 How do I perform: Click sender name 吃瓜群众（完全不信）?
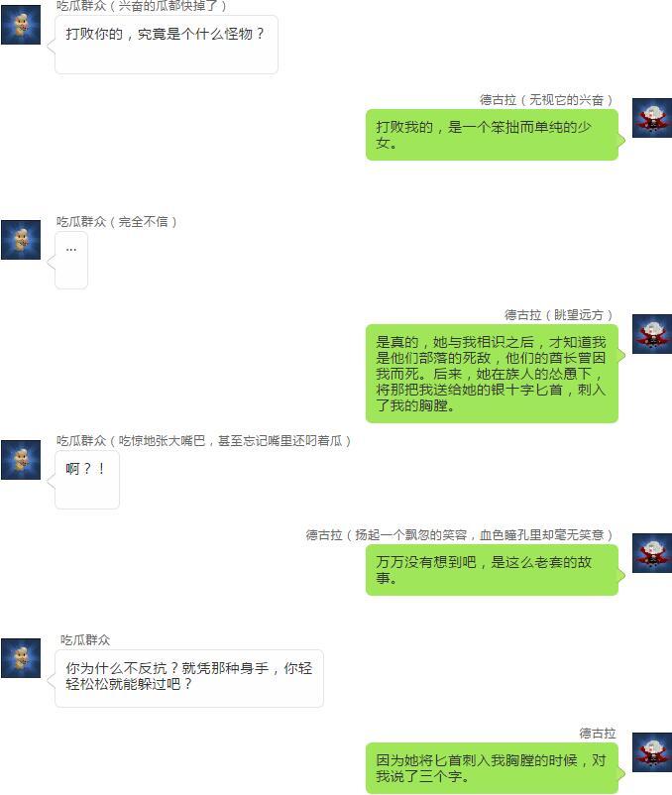117,222
